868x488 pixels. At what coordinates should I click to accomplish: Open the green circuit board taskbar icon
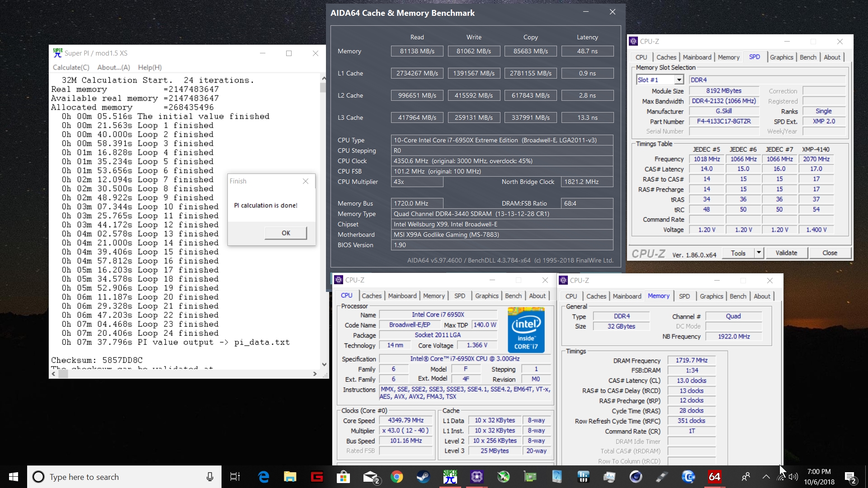(530, 477)
